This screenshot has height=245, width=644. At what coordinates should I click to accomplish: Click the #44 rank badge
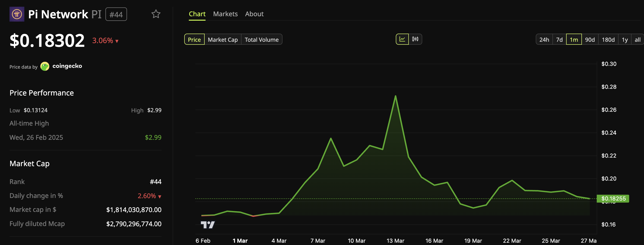click(116, 14)
